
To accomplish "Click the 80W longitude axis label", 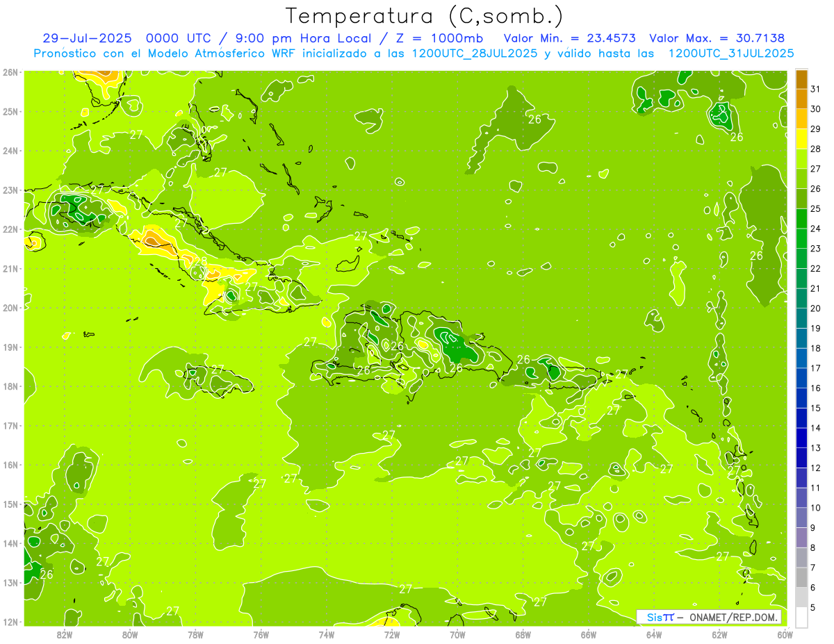I will 130,634.
